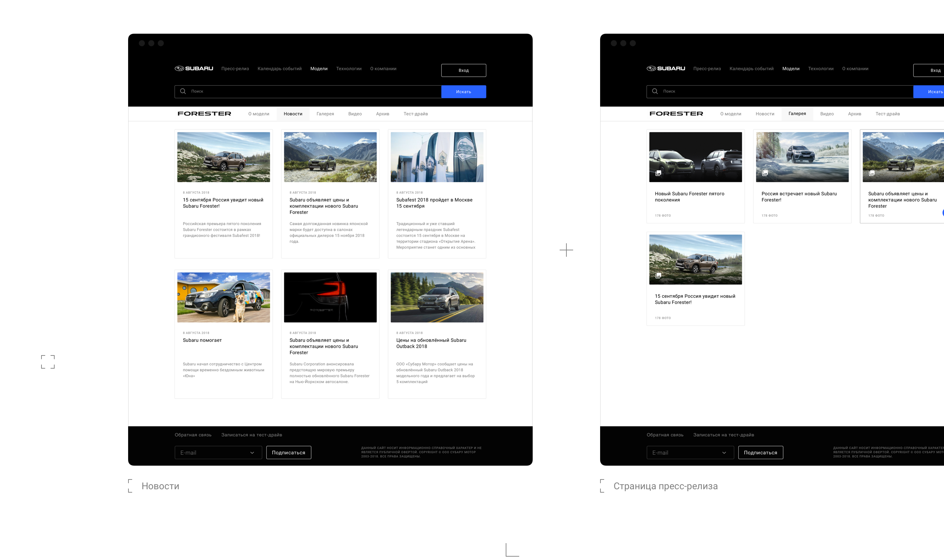Click headline Subafest 2018 пройдет в Москве 15 сентября

[434, 203]
